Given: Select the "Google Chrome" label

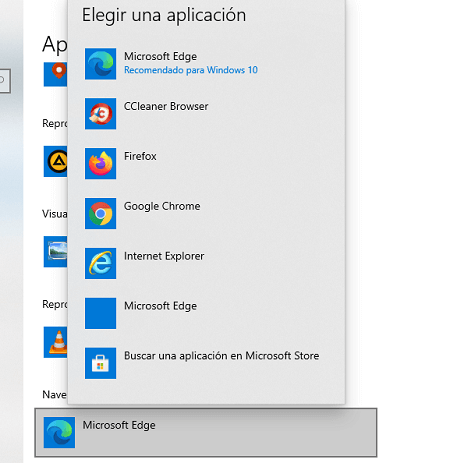Looking at the screenshot, I should coord(162,206).
